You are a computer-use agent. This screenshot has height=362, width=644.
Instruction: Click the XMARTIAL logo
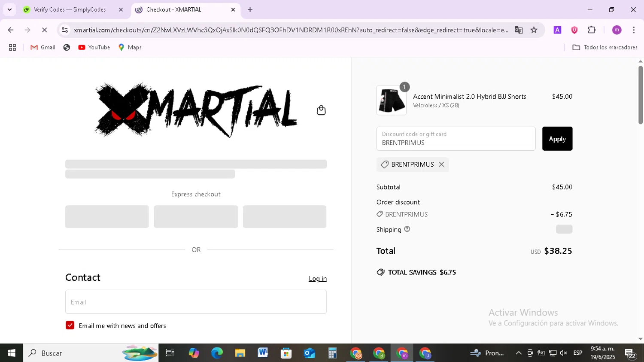(x=196, y=110)
